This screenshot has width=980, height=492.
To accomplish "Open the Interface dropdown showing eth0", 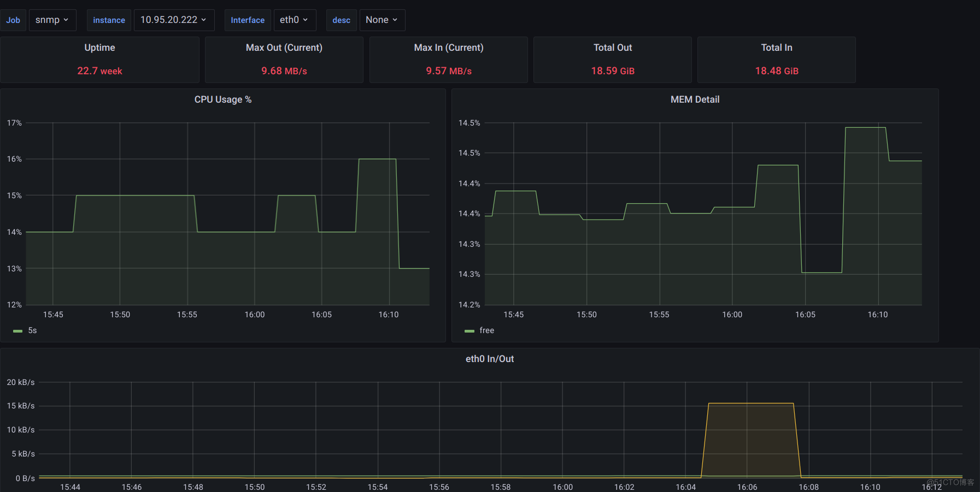I will click(295, 20).
